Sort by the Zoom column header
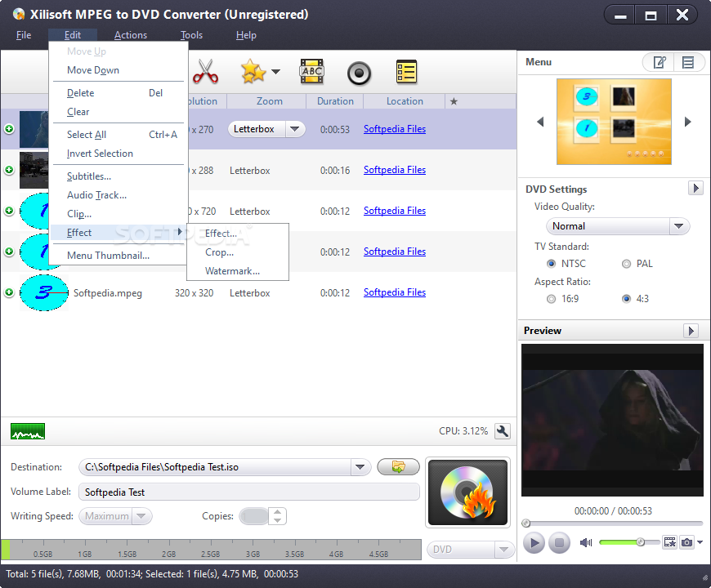 click(x=270, y=101)
